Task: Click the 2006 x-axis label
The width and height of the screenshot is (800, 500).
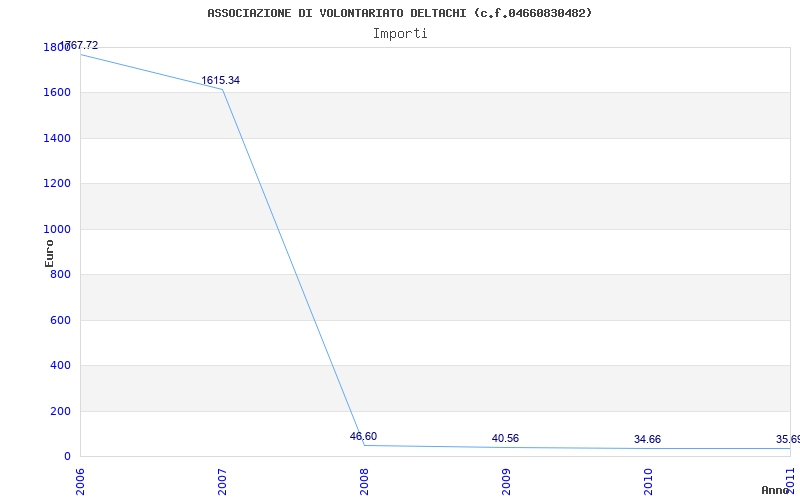Action: click(x=80, y=481)
